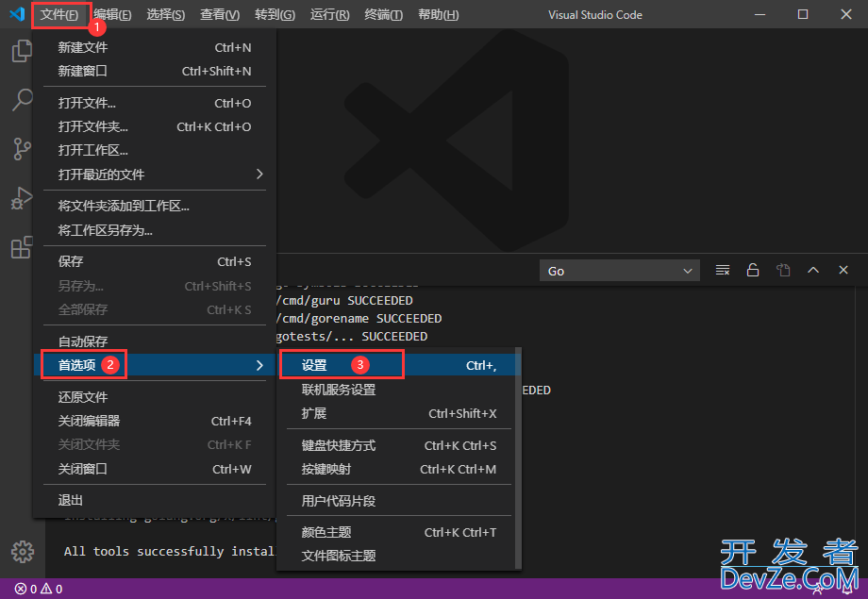Click '/cmd/gorename SUCCEEDED' output line
The image size is (868, 599).
click(x=359, y=318)
